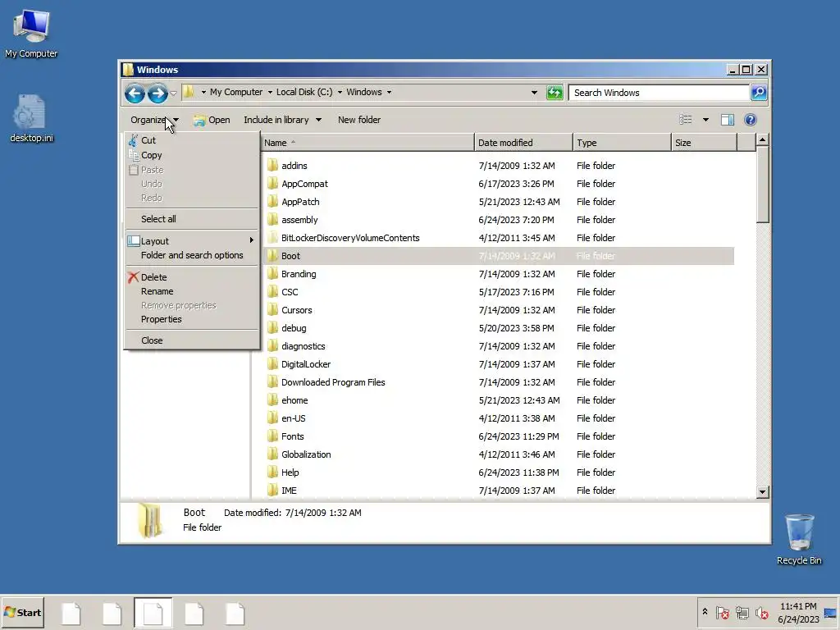Sort by Date modified column header
Image resolution: width=840 pixels, height=630 pixels.
tap(523, 143)
